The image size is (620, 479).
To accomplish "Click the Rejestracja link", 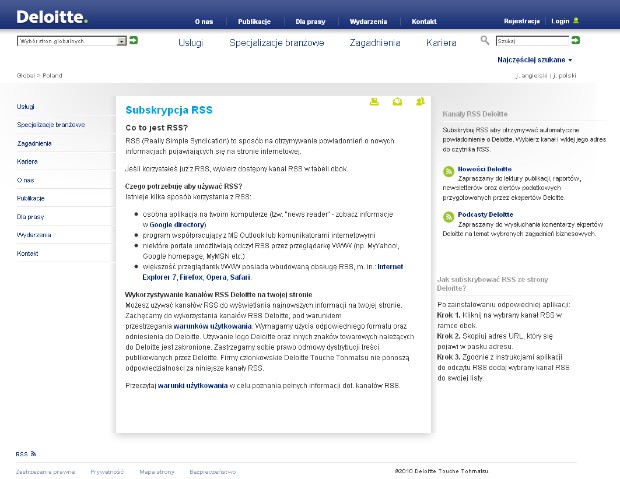I will tap(522, 21).
